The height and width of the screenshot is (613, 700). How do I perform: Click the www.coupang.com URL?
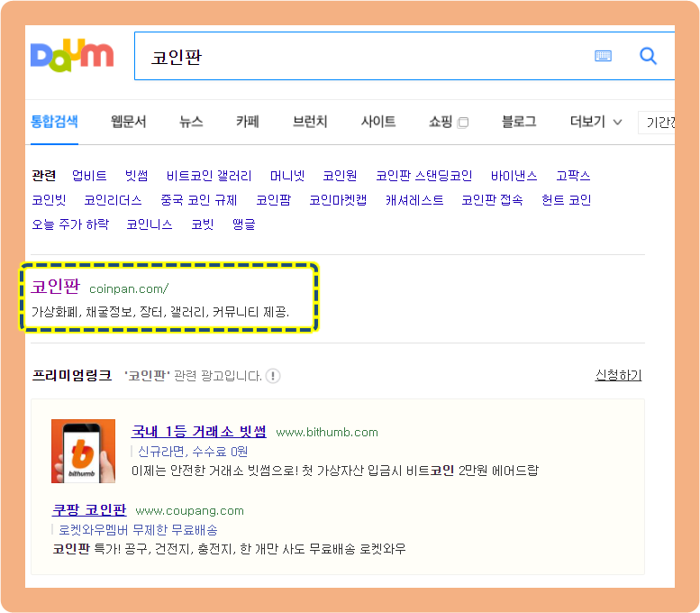pyautogui.click(x=190, y=511)
